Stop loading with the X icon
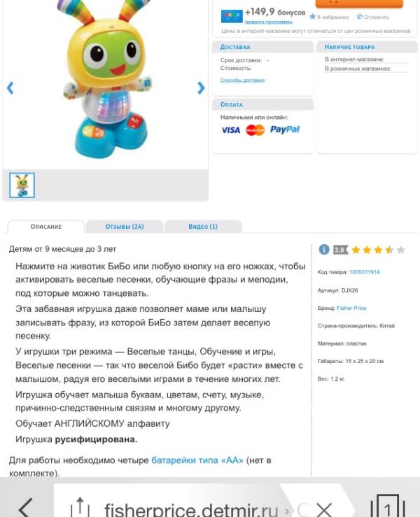 point(323,509)
